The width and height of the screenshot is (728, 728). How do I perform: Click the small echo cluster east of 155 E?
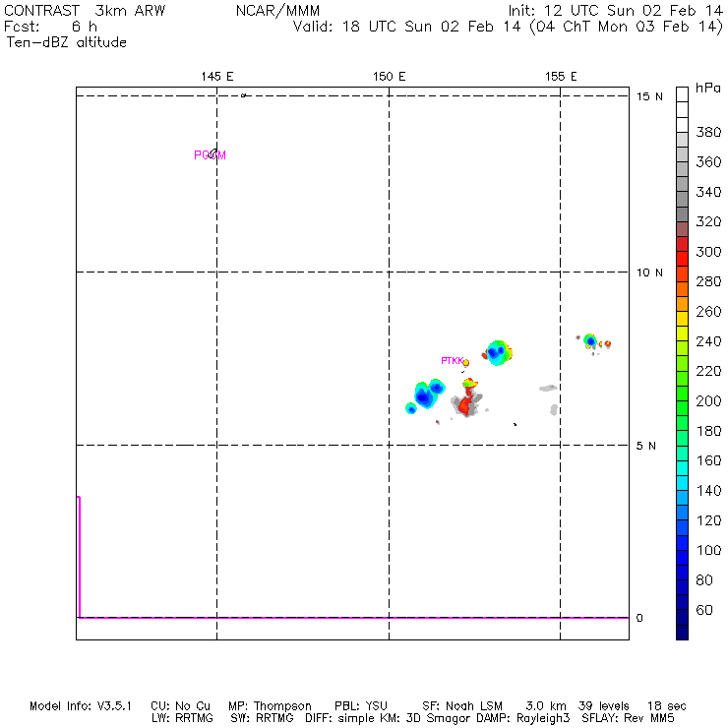(x=594, y=342)
